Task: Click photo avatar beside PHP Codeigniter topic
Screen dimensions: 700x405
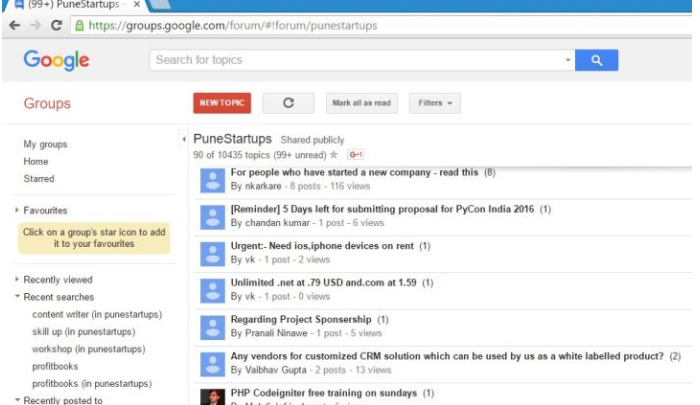Action: pyautogui.click(x=212, y=397)
